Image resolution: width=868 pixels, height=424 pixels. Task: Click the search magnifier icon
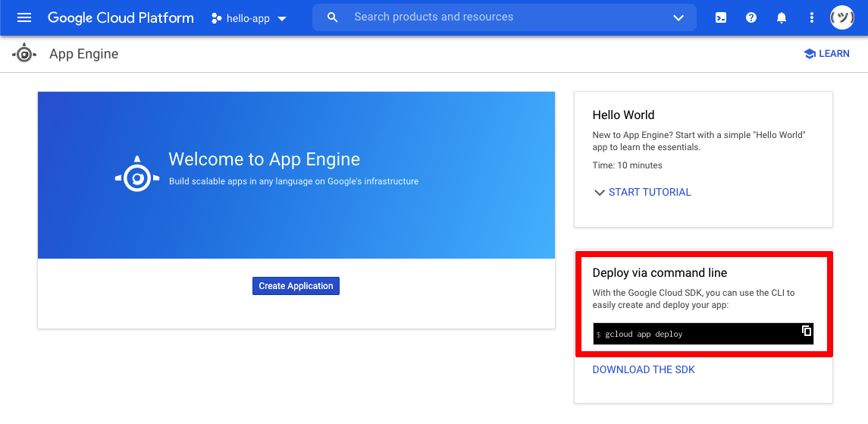click(333, 17)
